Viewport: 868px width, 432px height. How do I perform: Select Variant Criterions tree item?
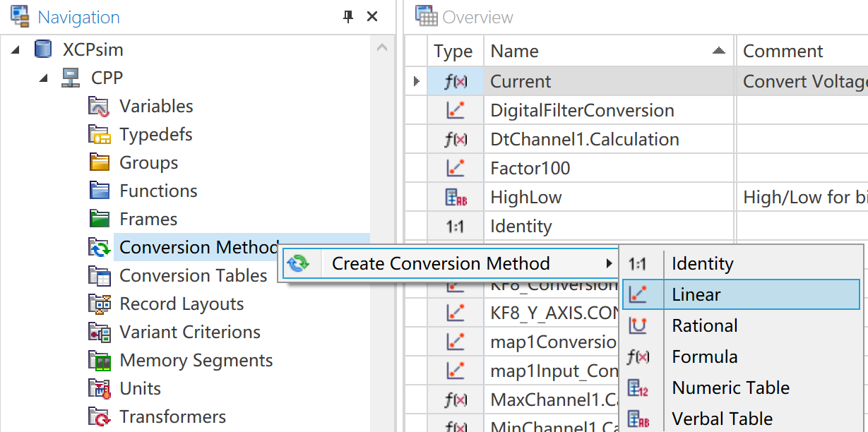point(190,332)
